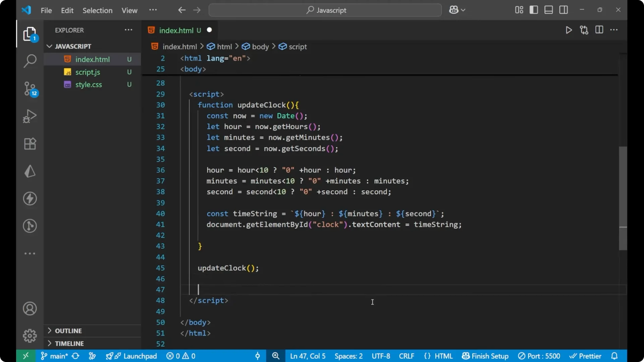644x362 pixels.
Task: Open the Search view icon
Action: point(30,61)
